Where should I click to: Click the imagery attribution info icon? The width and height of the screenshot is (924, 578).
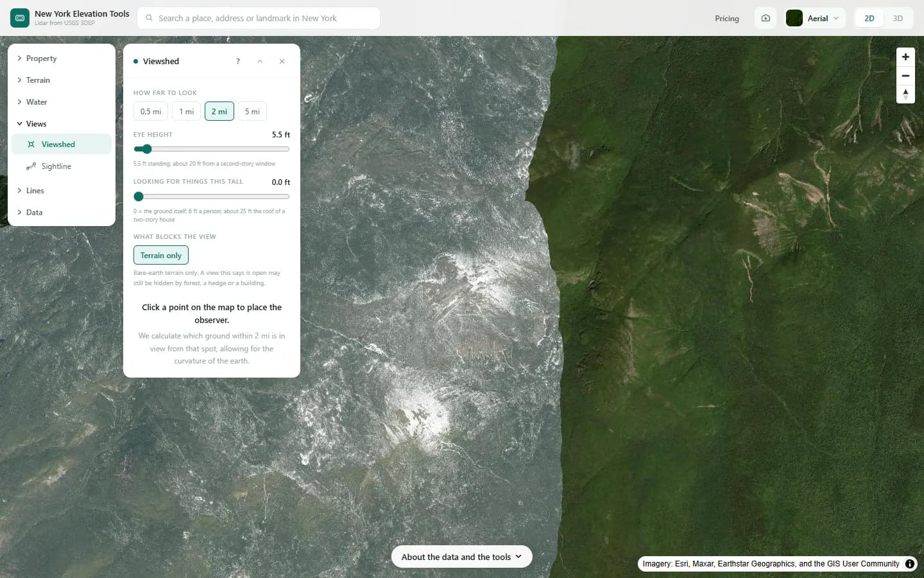click(910, 564)
